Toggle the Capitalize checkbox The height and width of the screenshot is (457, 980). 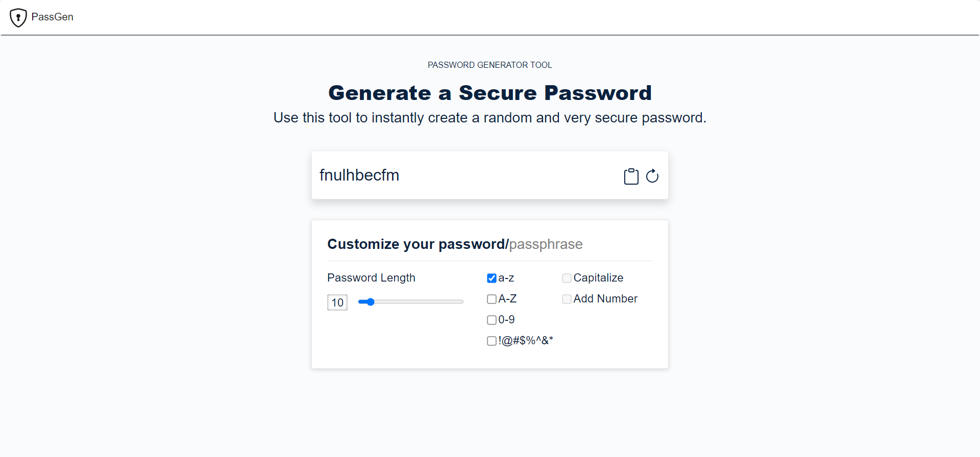coord(567,278)
